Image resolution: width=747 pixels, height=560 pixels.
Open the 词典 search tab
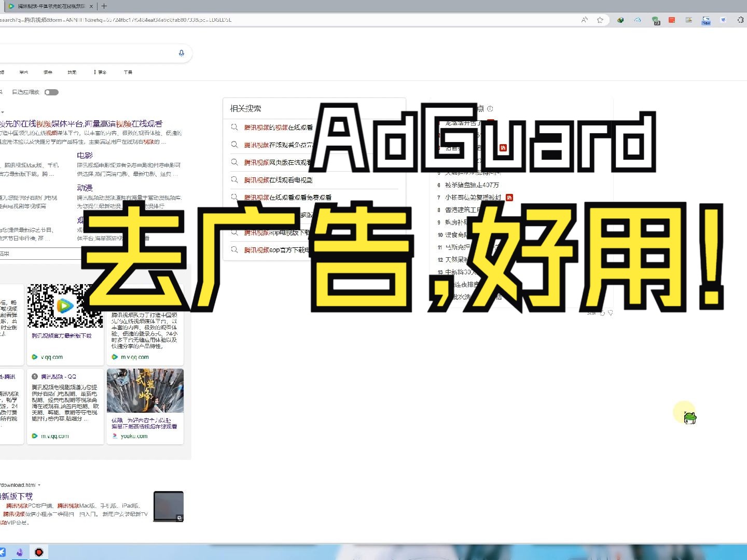click(48, 72)
